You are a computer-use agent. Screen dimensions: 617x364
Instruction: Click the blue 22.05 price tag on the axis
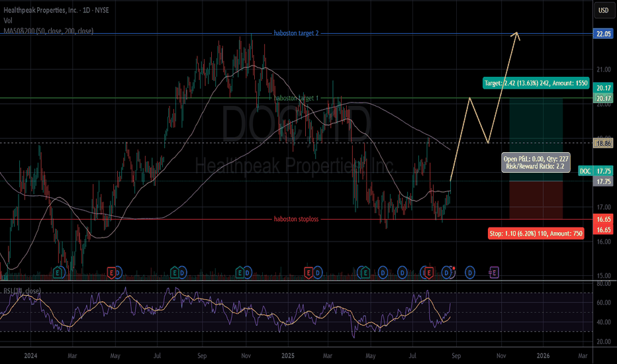(x=603, y=34)
